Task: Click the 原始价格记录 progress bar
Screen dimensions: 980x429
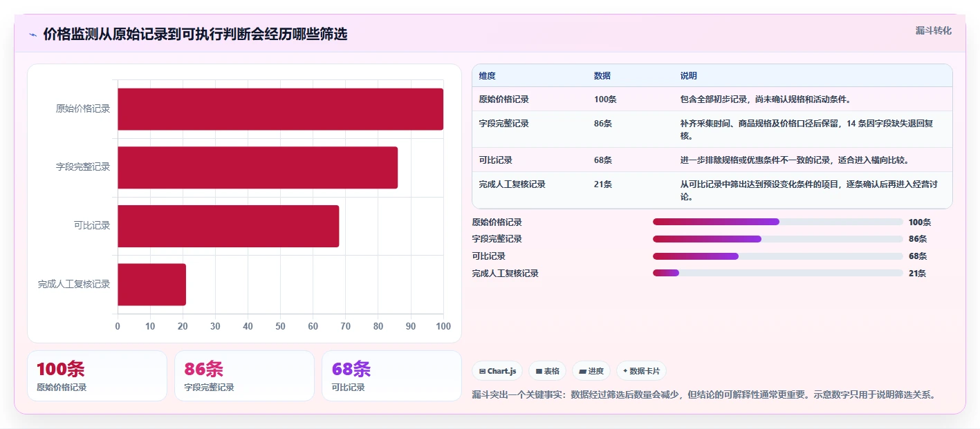Action: [778, 222]
